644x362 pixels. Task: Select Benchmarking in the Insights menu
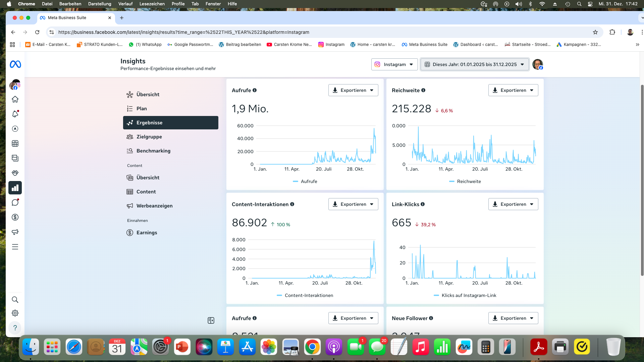153,151
